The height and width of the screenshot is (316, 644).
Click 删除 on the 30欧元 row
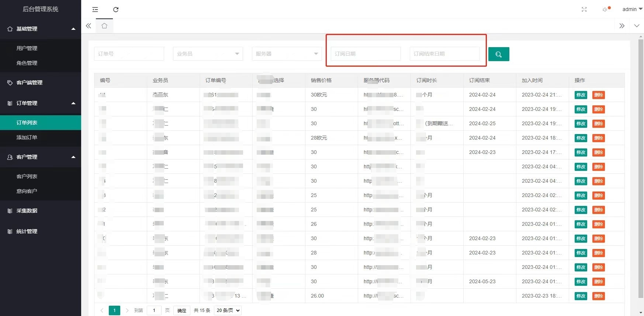point(599,95)
